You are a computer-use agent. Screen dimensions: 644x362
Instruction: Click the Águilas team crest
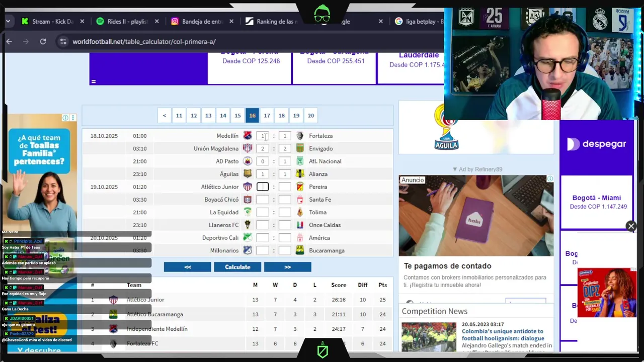pos(248,174)
